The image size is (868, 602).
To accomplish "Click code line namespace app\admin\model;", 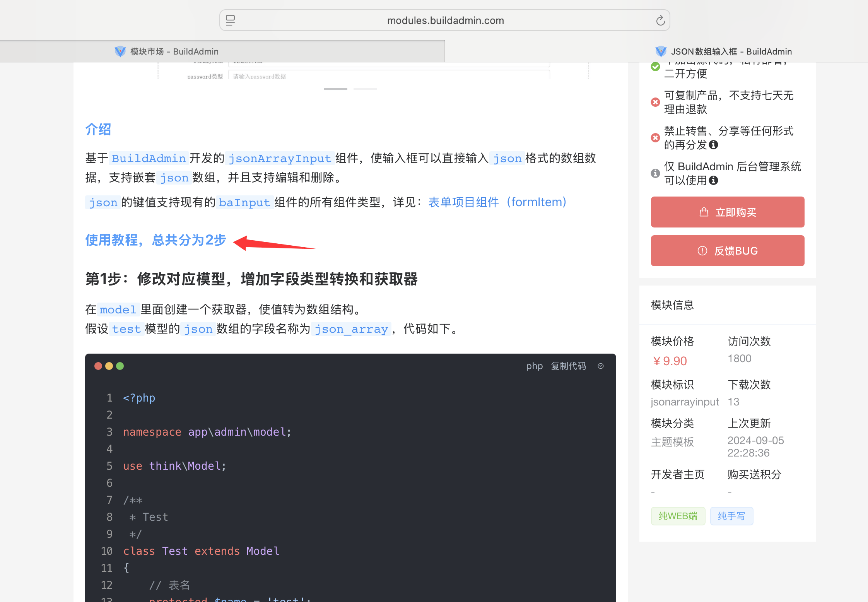I will point(207,432).
